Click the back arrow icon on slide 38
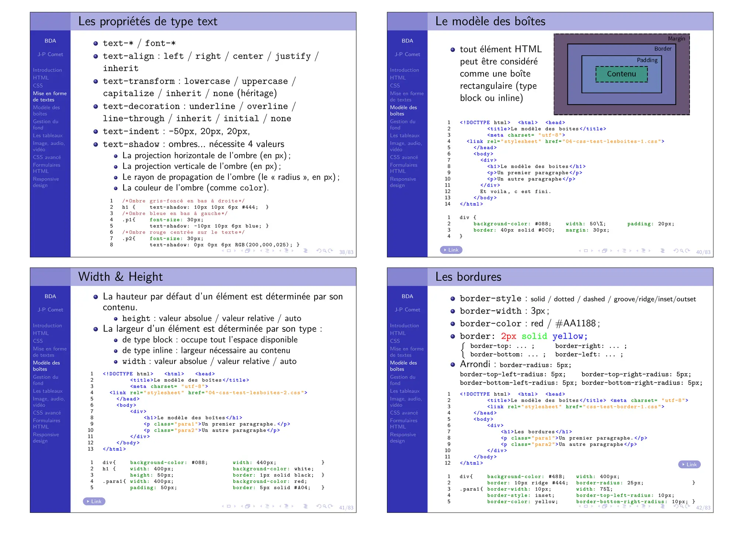756x535 pixels. (319, 251)
